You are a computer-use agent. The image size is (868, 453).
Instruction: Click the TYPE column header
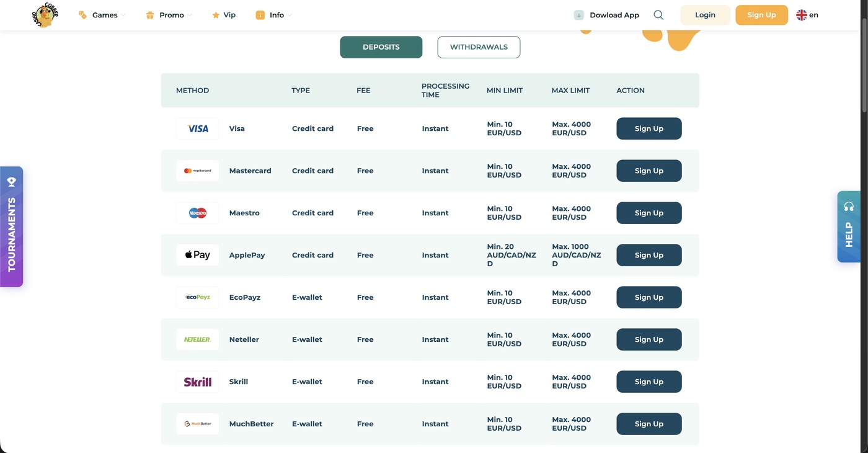coord(301,91)
